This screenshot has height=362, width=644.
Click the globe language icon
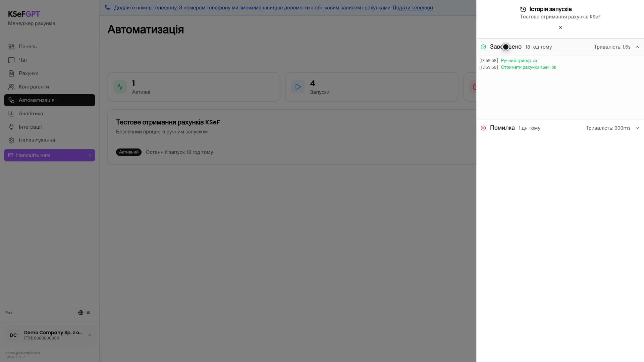pos(81,313)
